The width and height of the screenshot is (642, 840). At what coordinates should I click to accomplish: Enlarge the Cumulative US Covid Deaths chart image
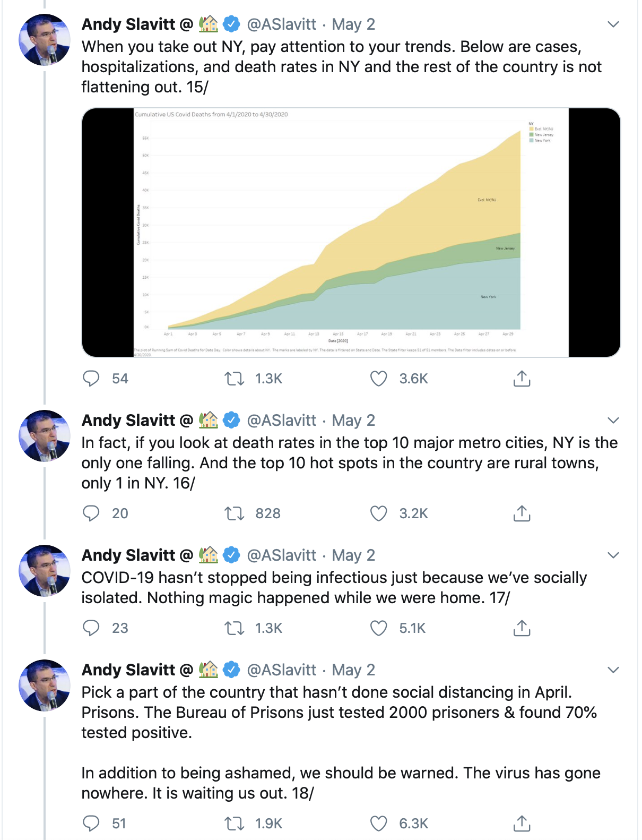(x=351, y=233)
